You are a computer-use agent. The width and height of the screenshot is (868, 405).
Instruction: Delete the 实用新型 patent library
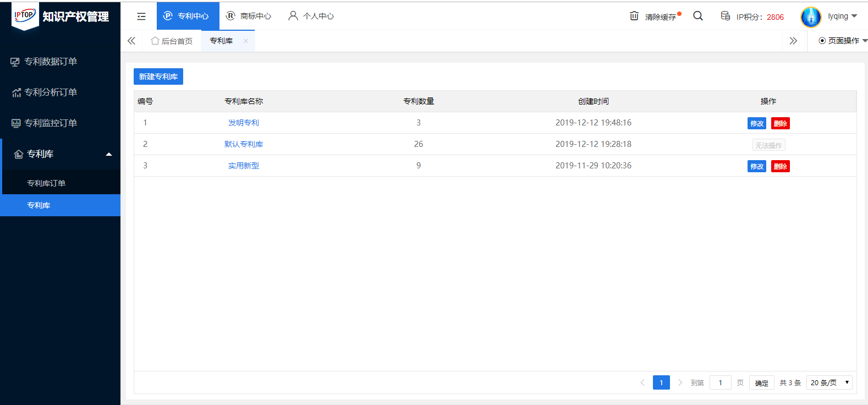click(780, 166)
